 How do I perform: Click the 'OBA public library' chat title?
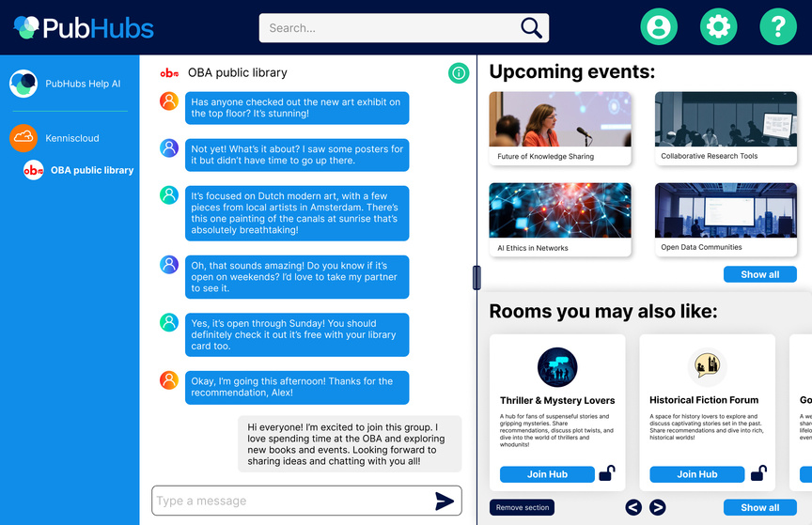click(x=237, y=72)
